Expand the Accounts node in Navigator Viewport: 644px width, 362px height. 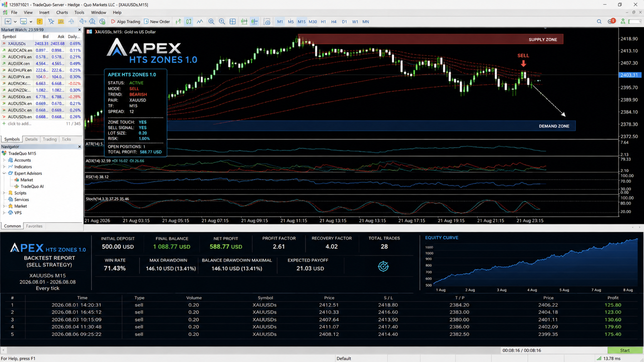(4, 160)
